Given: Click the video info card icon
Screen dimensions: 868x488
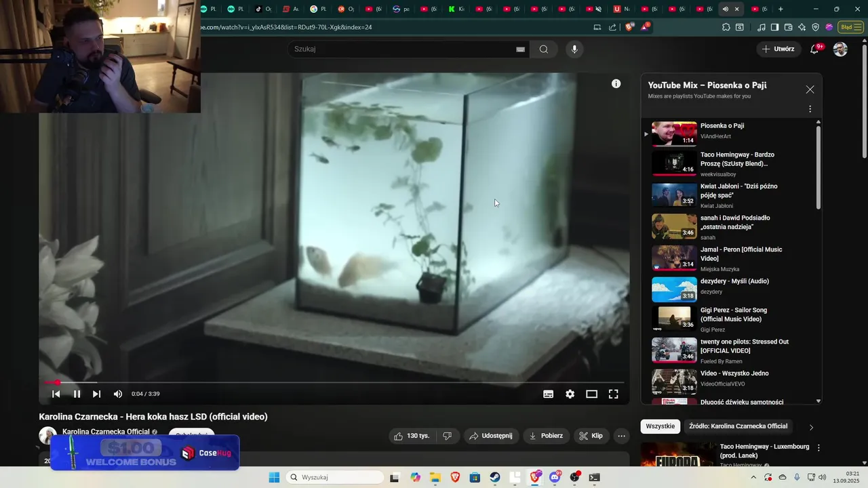Looking at the screenshot, I should coord(616,83).
